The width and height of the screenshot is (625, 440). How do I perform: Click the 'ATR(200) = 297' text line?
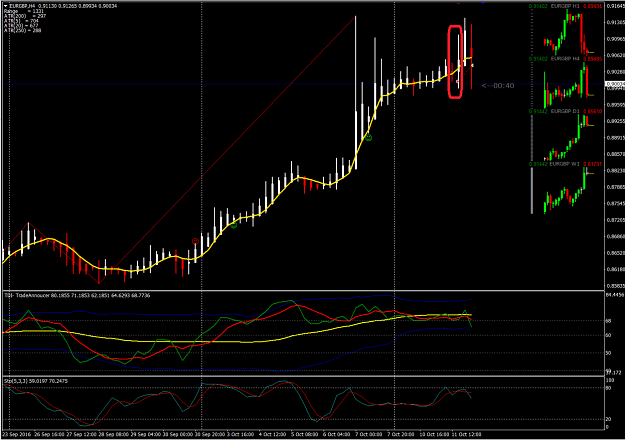[25, 16]
